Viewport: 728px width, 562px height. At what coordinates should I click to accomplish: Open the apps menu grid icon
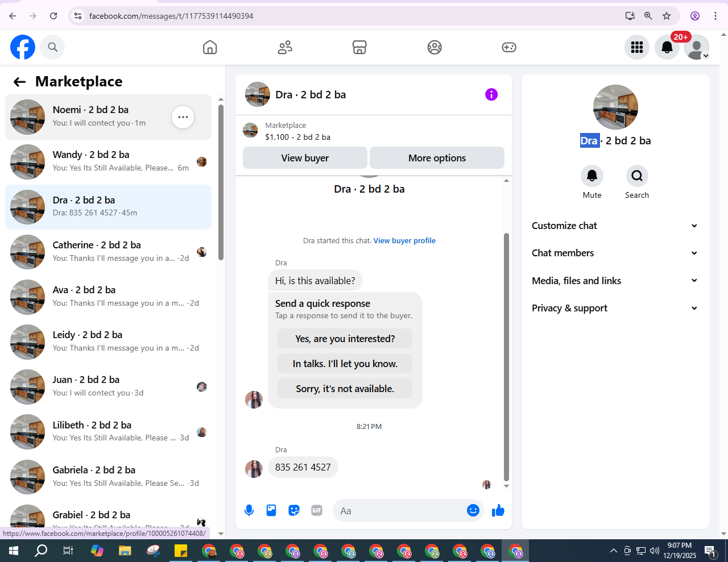coord(637,47)
